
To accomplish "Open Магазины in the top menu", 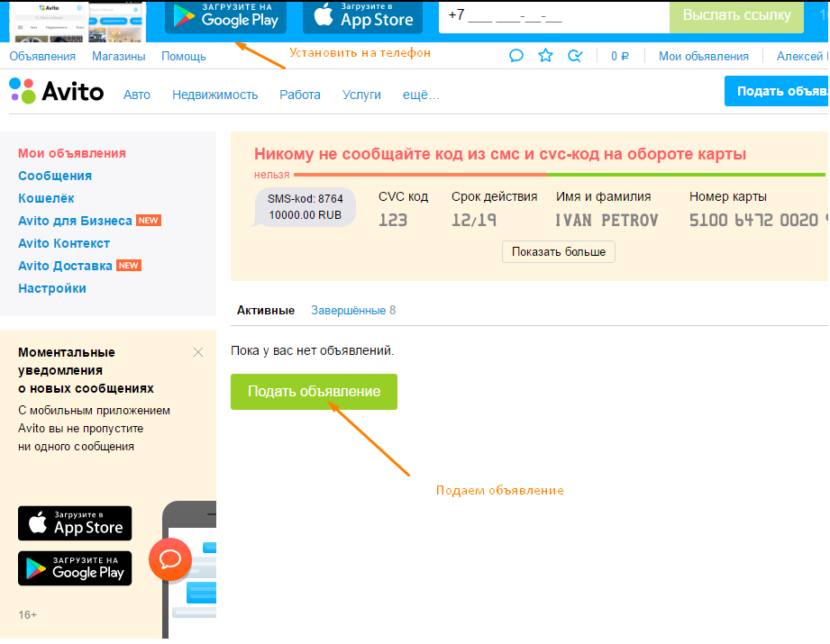I will [119, 56].
